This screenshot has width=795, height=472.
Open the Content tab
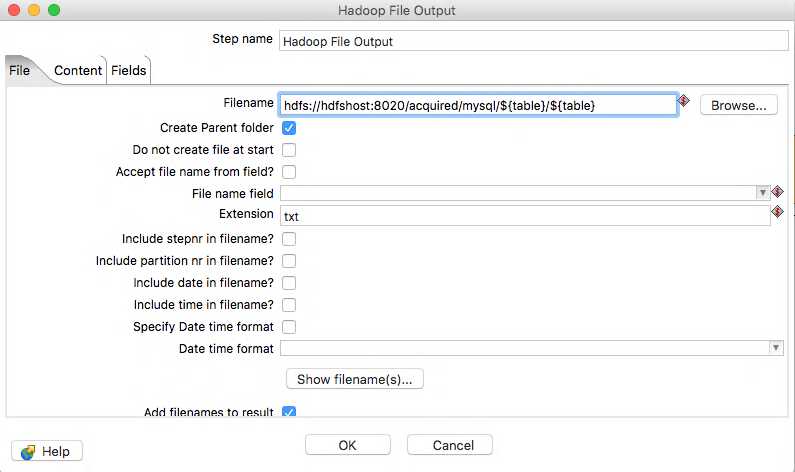point(78,70)
